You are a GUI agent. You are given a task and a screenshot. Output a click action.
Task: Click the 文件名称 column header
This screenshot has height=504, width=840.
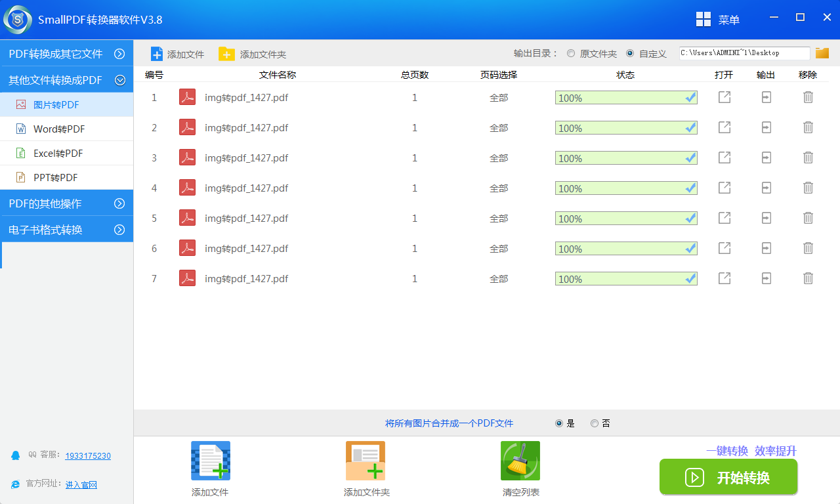coord(278,75)
